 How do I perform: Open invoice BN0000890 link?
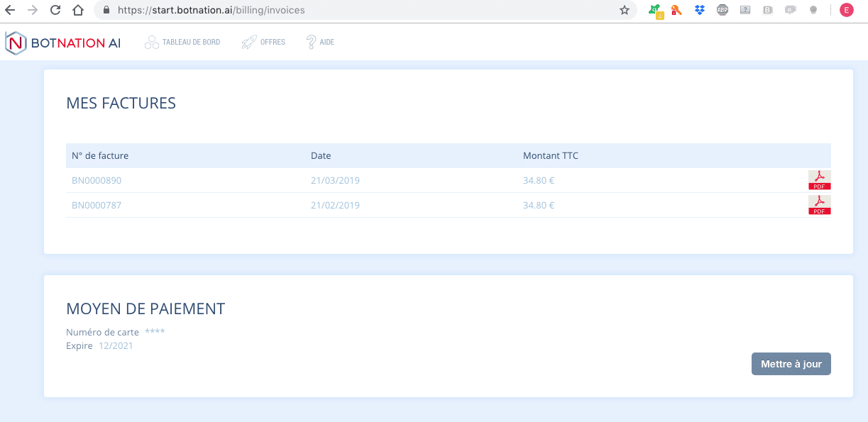coord(96,180)
